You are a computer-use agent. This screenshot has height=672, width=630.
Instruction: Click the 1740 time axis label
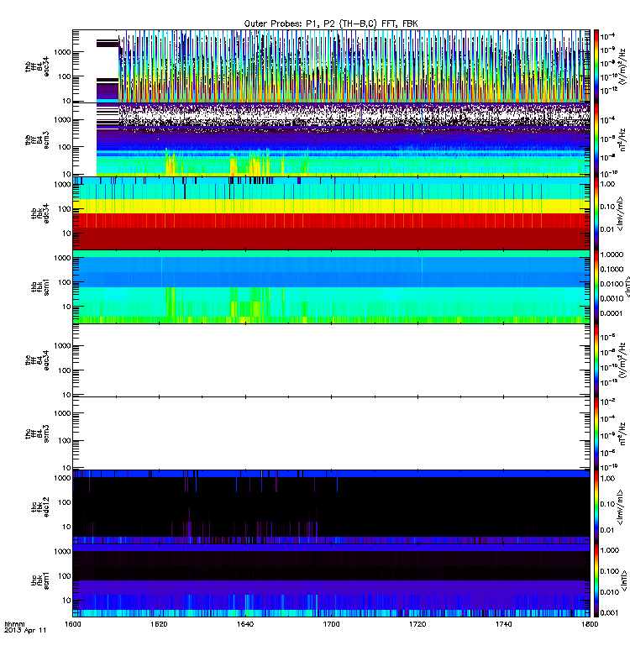pyautogui.click(x=503, y=624)
